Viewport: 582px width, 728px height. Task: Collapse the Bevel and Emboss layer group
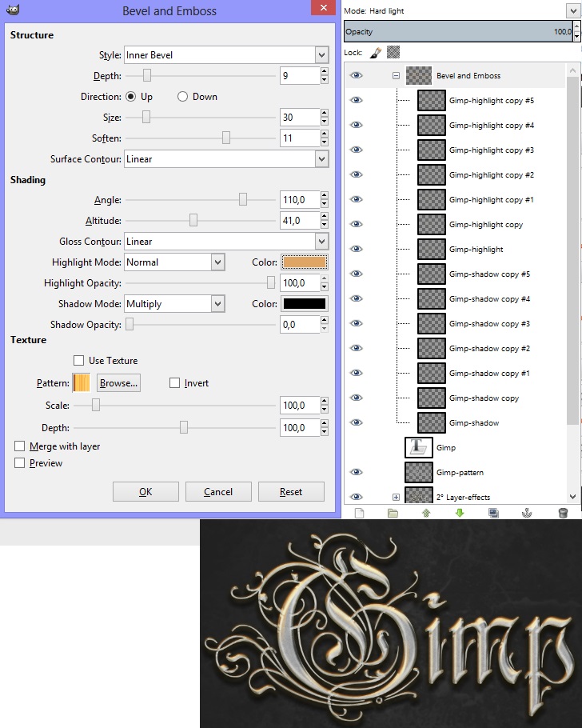click(x=396, y=76)
